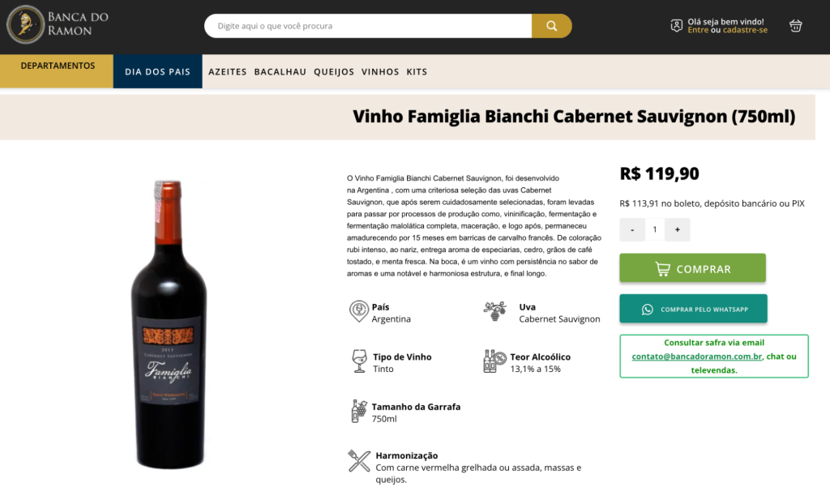Click the Banca do Ramon logo
The height and width of the screenshot is (504, 830).
pos(58,24)
